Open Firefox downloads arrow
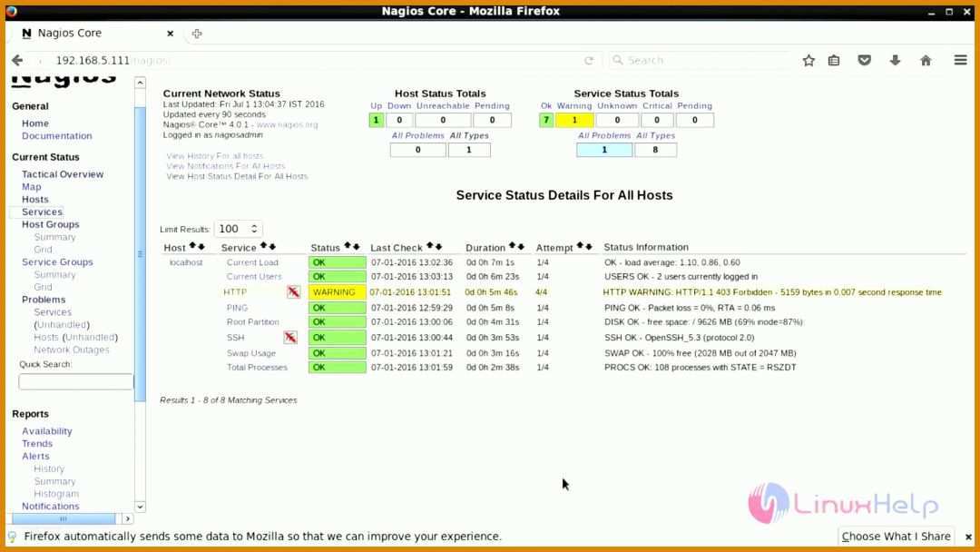 pos(895,61)
